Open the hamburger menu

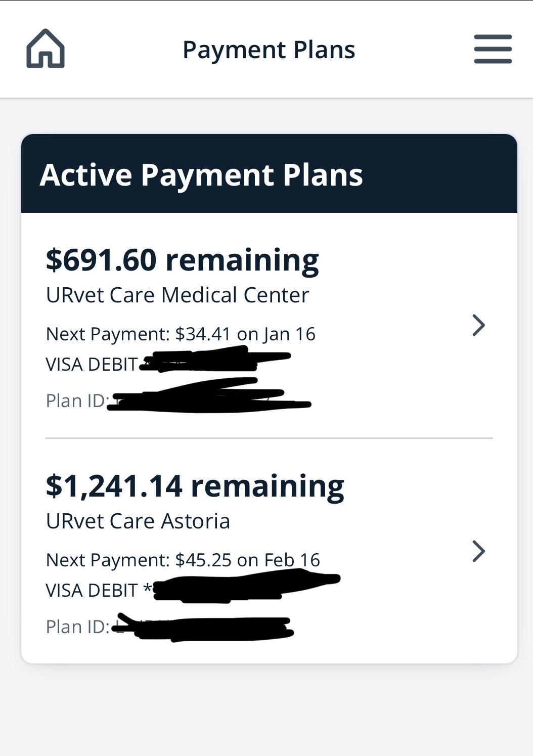coord(493,49)
